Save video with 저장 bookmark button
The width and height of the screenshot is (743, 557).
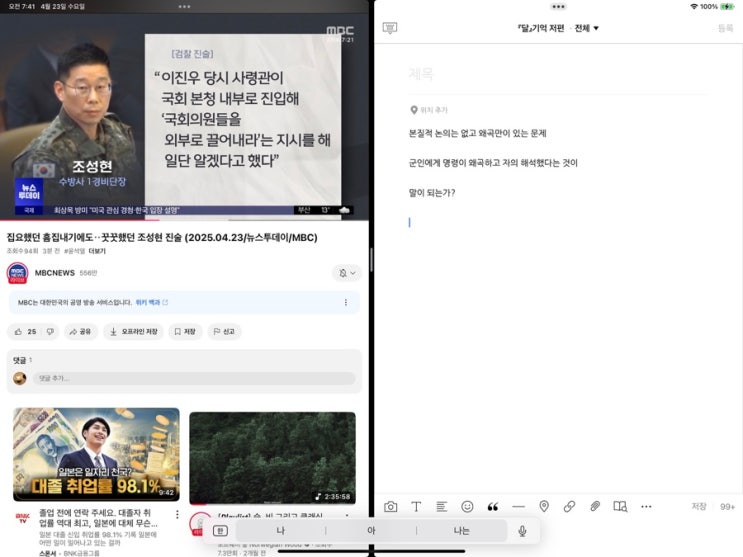(x=185, y=331)
